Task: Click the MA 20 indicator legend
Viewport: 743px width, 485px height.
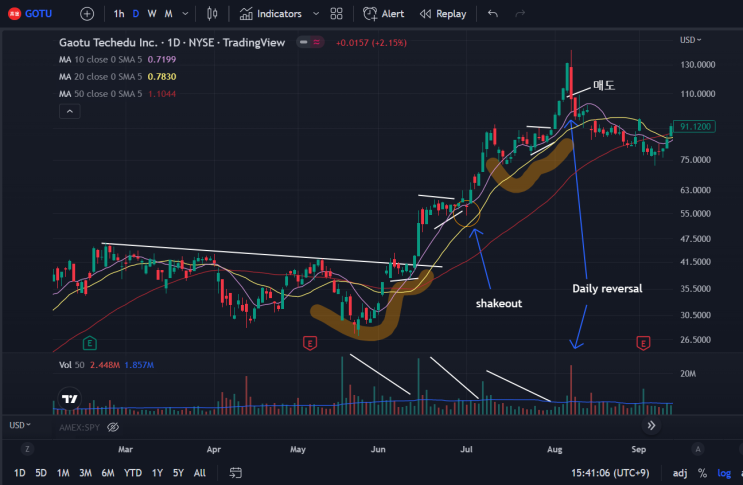Action: (117, 77)
